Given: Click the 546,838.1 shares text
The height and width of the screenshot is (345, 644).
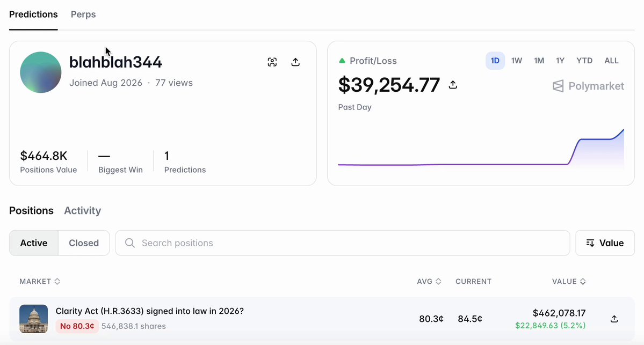Looking at the screenshot, I should (134, 326).
